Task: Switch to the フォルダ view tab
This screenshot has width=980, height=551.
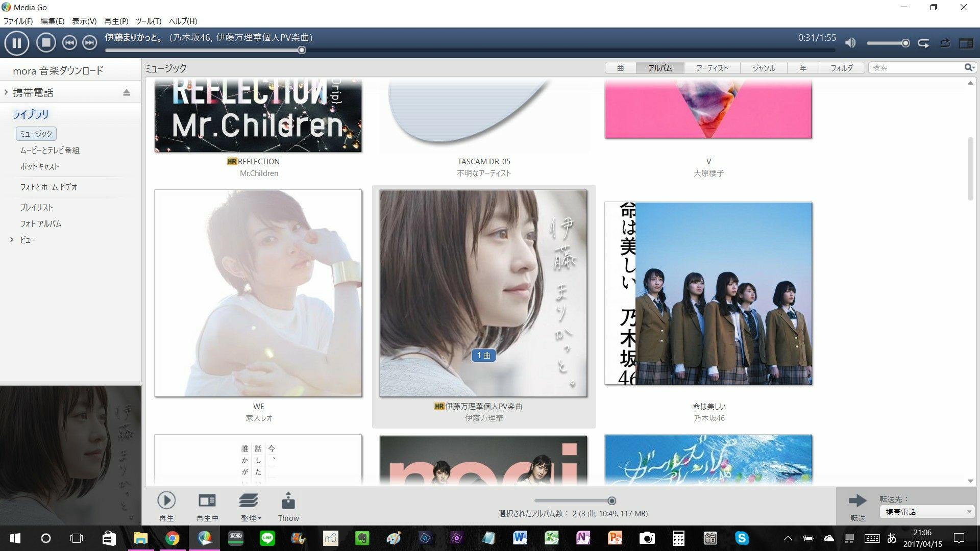Action: click(x=841, y=68)
